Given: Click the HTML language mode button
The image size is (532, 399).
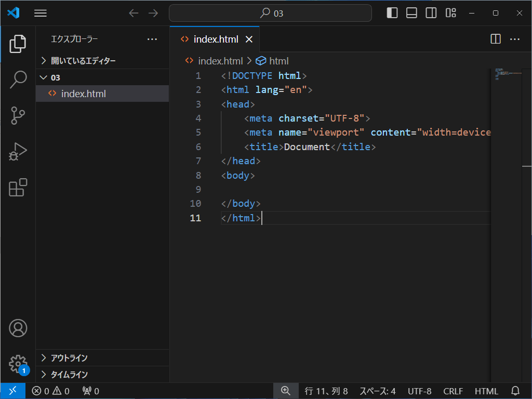Looking at the screenshot, I should click(486, 391).
